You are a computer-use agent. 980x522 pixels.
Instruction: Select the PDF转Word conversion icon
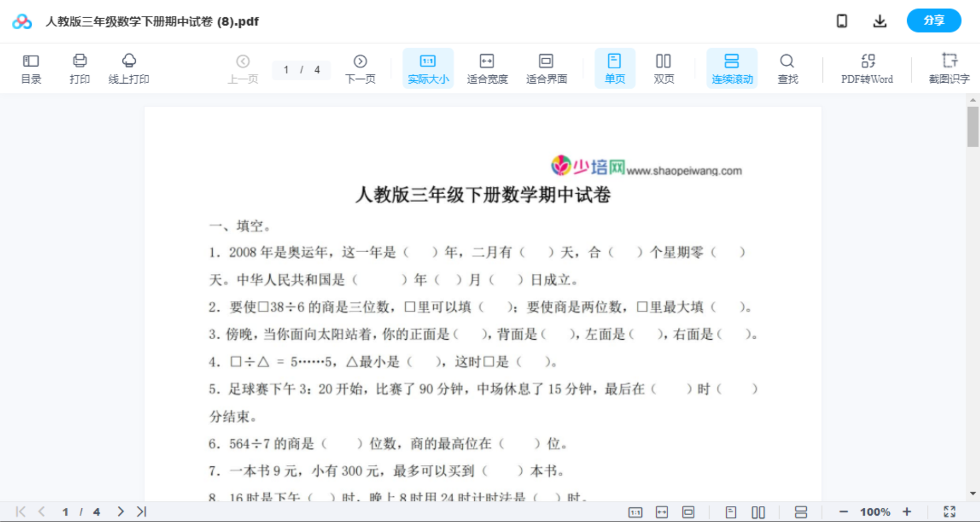click(x=867, y=68)
